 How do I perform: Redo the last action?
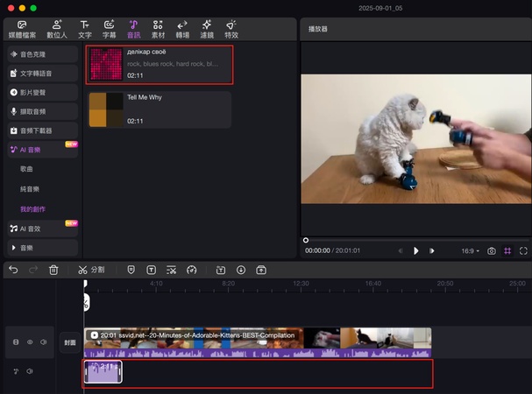33,270
